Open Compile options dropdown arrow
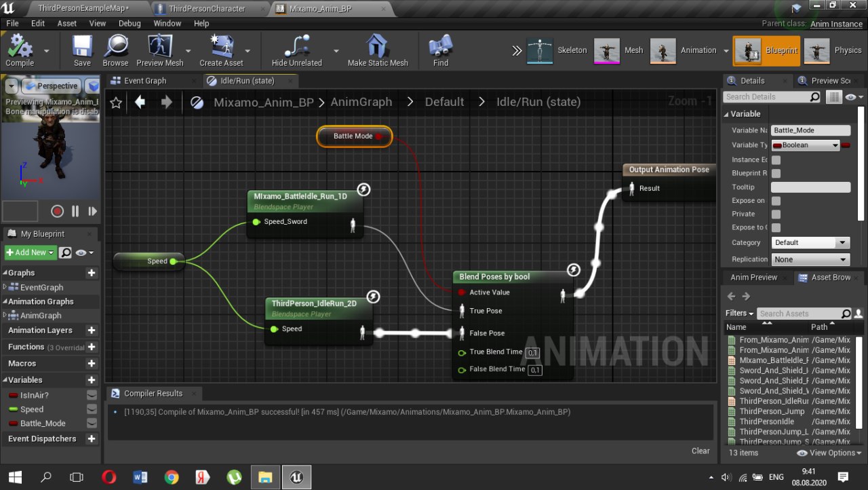 (x=47, y=51)
